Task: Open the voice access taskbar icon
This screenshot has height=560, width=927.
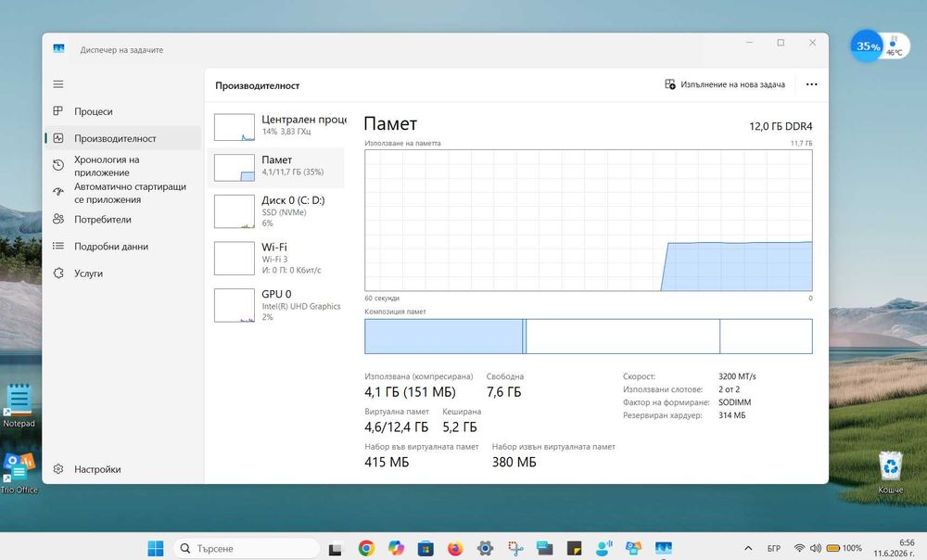Action: click(x=603, y=548)
